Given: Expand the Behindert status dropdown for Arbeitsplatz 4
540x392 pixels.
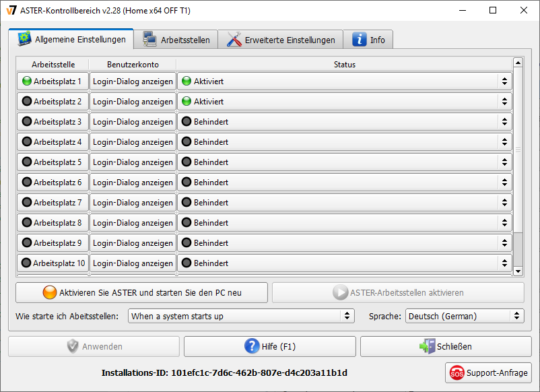Looking at the screenshot, I should [x=345, y=142].
